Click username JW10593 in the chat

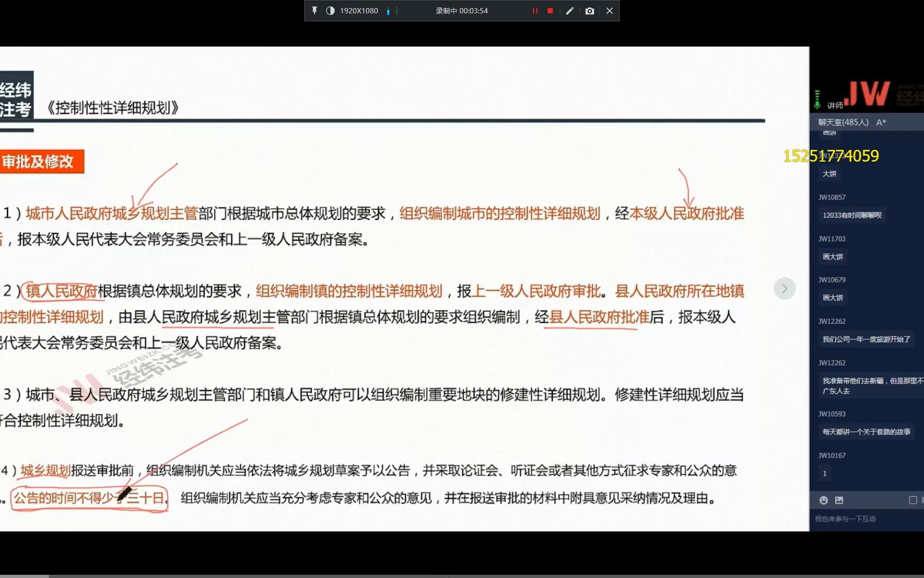tap(832, 414)
